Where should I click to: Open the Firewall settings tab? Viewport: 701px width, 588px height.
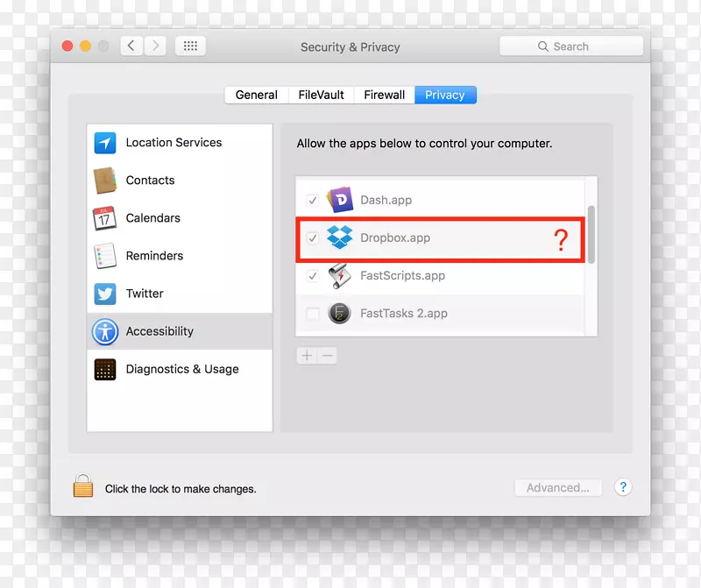pos(383,95)
